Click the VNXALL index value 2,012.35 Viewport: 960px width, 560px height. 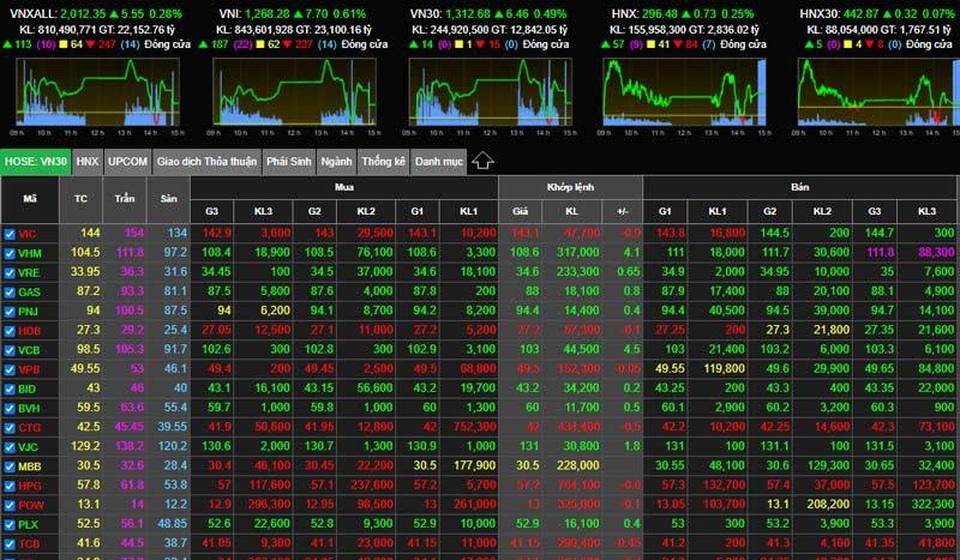83,13
